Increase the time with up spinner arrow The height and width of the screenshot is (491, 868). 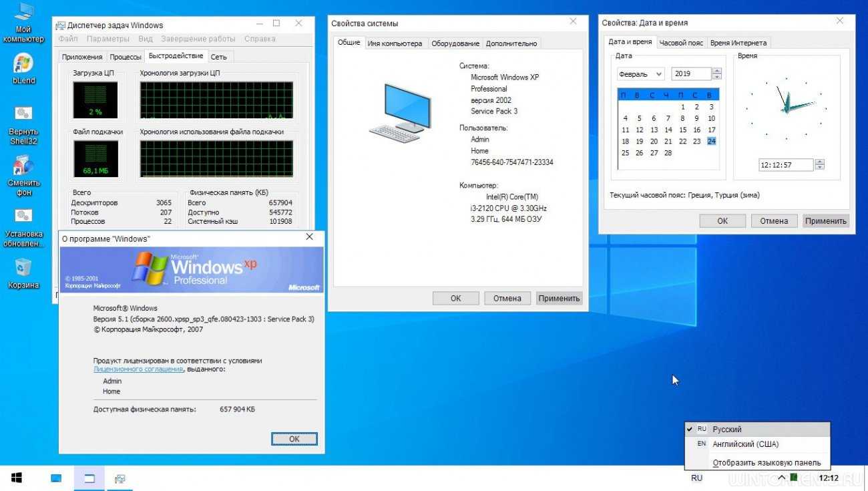point(820,162)
